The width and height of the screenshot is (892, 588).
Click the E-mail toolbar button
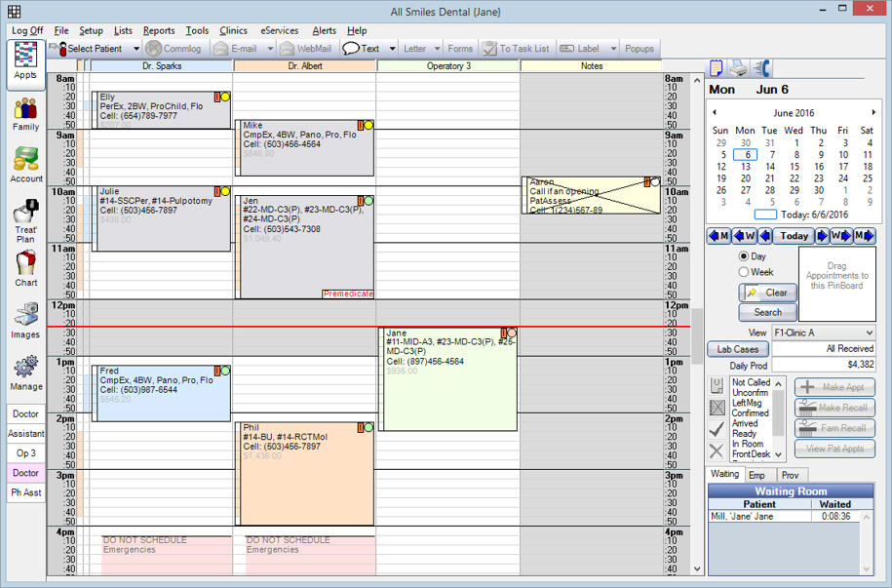click(237, 49)
